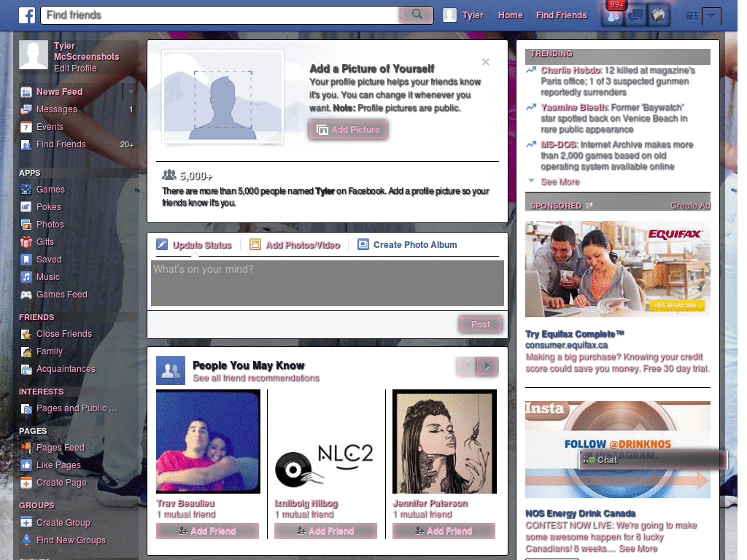This screenshot has width=747, height=560.
Task: Click the Create Ad link
Action: pos(690,206)
